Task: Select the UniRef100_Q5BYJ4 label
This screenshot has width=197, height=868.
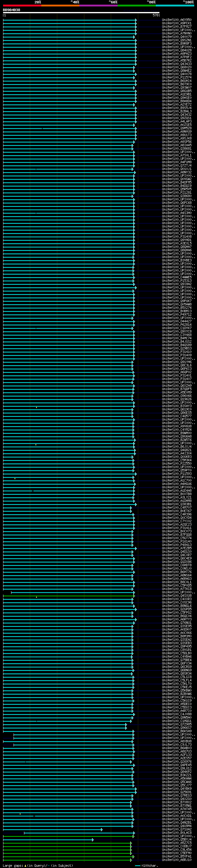Action: (177, 839)
